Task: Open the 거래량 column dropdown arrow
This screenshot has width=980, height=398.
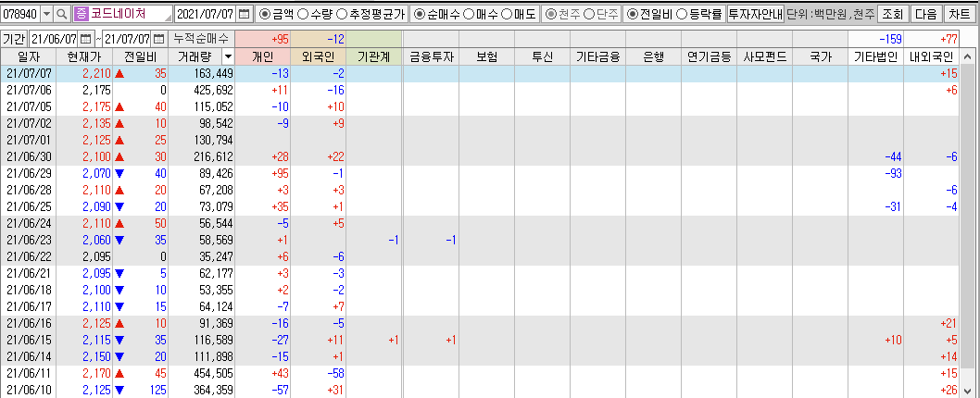Action: [228, 57]
